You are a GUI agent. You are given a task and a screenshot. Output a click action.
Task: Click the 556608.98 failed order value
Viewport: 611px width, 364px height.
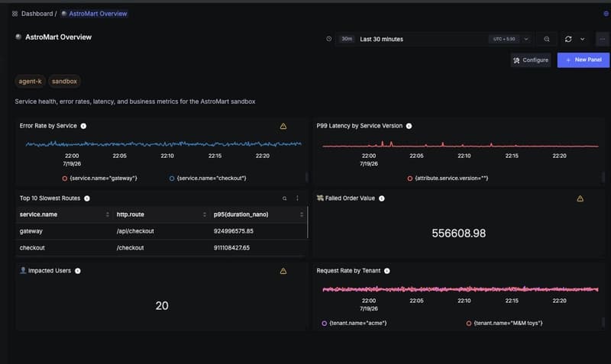pos(459,234)
